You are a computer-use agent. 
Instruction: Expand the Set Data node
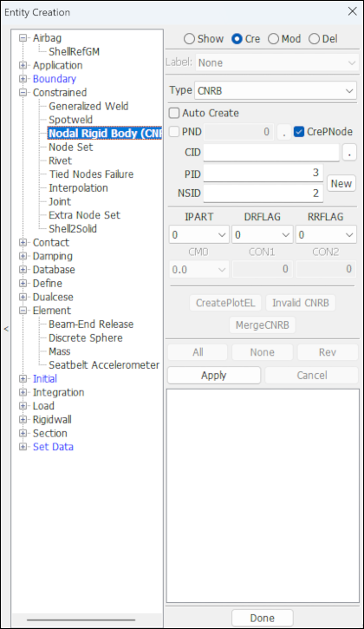[23, 447]
